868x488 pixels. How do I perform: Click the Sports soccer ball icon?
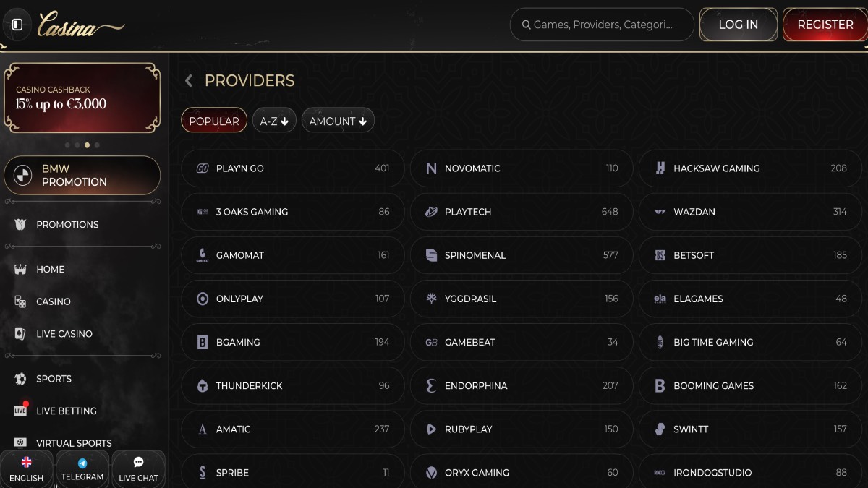click(20, 378)
